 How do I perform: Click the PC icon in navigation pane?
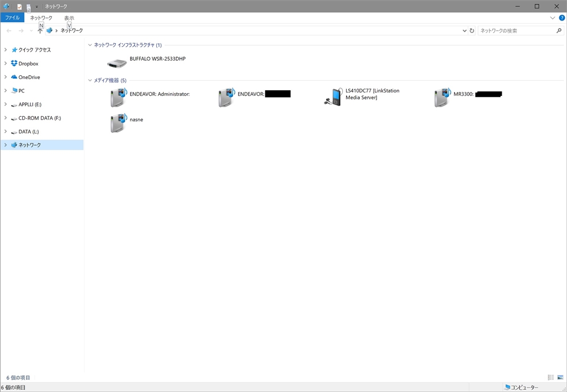click(x=14, y=90)
